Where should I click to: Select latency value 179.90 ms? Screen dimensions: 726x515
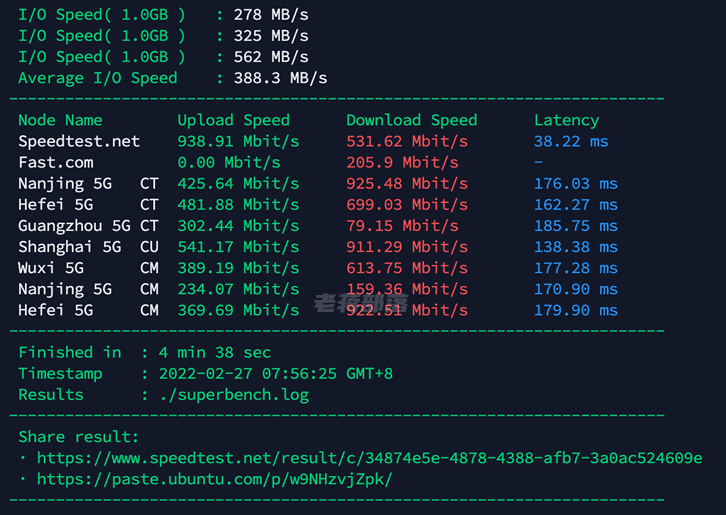576,310
